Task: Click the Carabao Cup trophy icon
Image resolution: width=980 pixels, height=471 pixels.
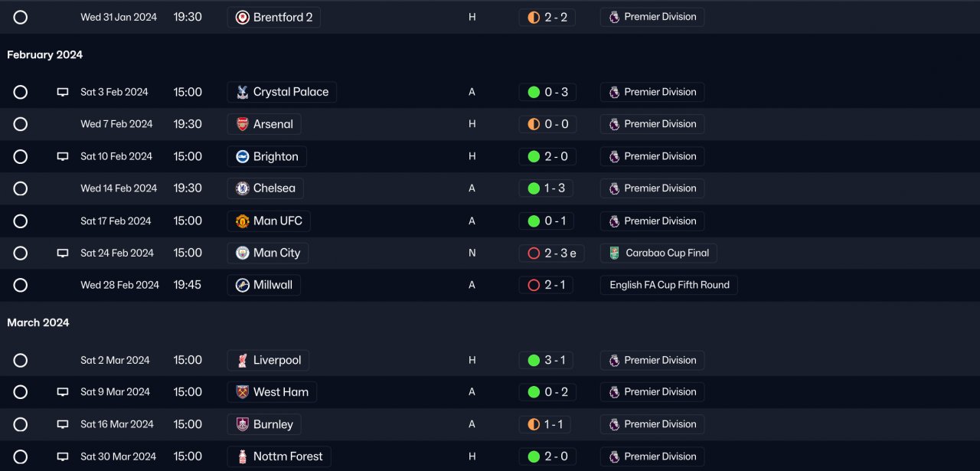Action: 614,253
